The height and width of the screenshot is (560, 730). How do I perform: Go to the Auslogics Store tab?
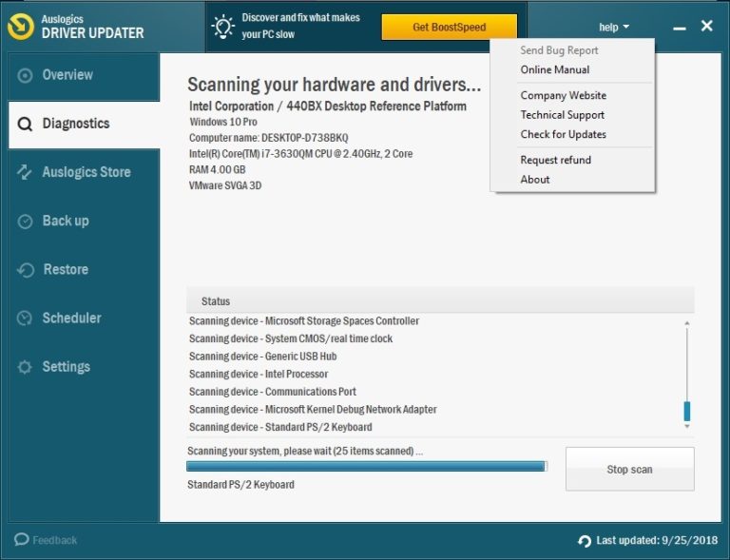tap(85, 172)
